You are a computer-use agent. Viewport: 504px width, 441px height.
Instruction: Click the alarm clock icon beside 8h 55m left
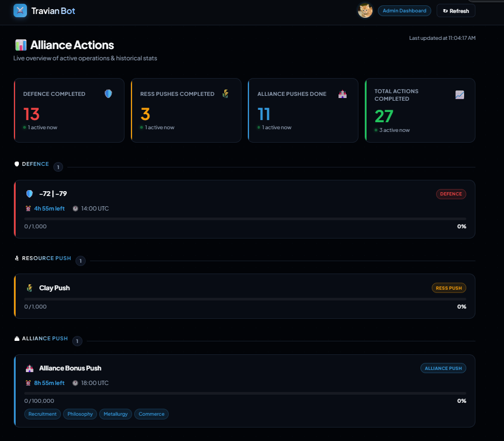click(x=28, y=383)
